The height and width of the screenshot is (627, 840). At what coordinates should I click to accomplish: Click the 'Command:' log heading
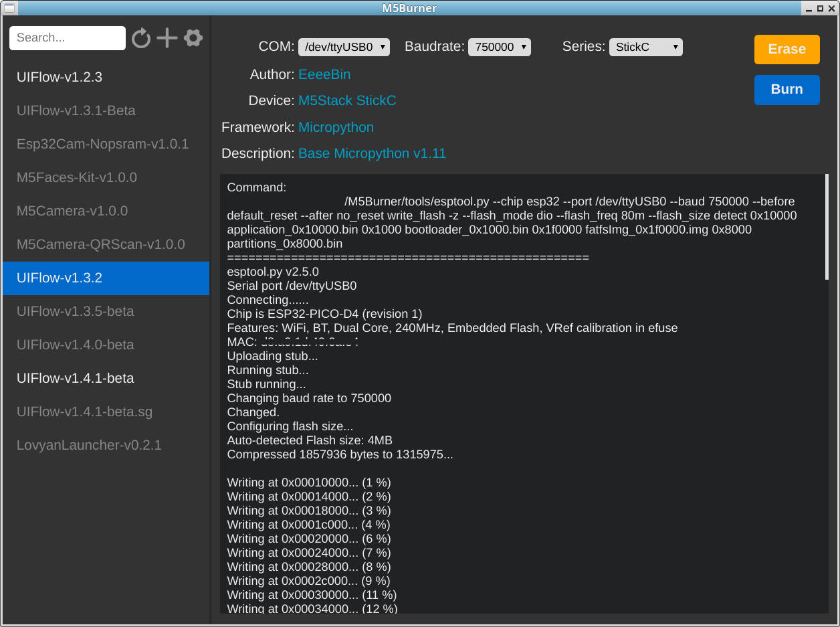pos(257,187)
